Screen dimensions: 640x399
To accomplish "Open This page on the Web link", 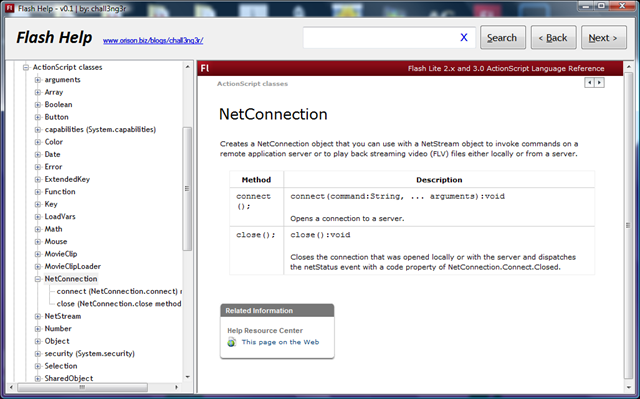I will click(280, 342).
